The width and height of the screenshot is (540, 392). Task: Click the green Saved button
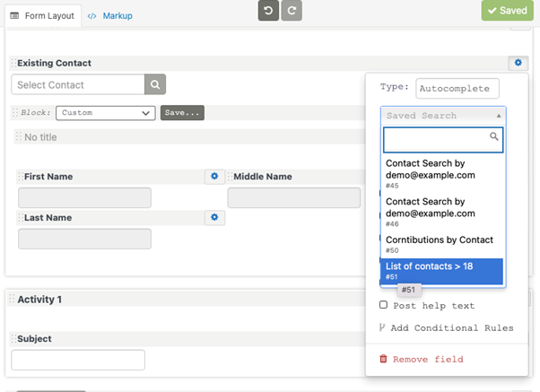pos(508,11)
